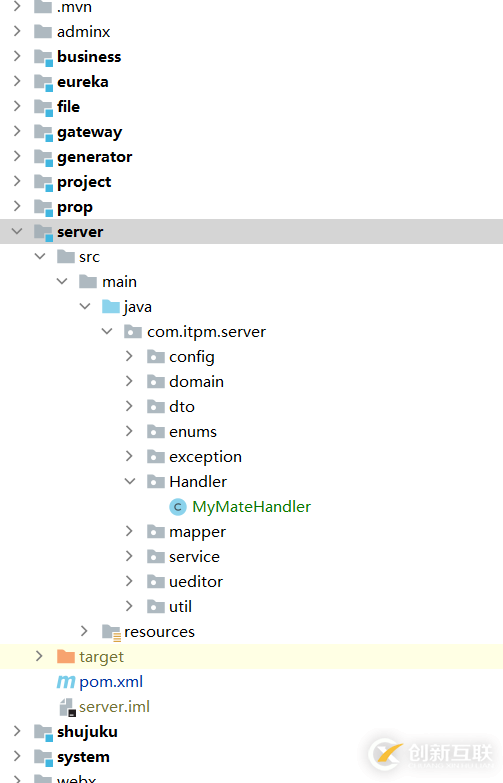Click the MyMateHandler class icon

pyautogui.click(x=178, y=507)
